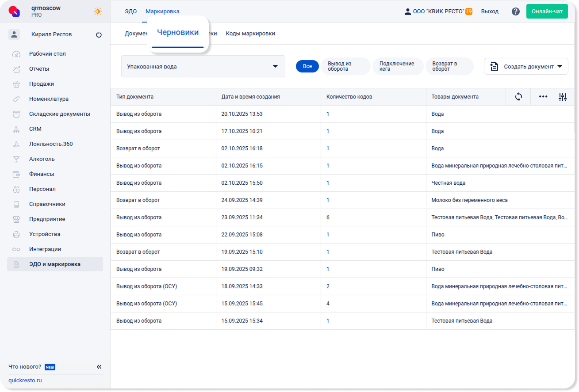Collapse the sidebar with double chevron
The width and height of the screenshot is (579, 392).
tap(99, 367)
